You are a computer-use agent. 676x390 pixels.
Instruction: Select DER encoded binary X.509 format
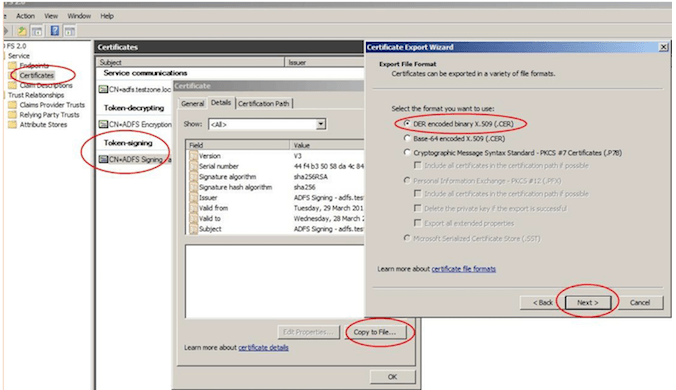[x=407, y=124]
